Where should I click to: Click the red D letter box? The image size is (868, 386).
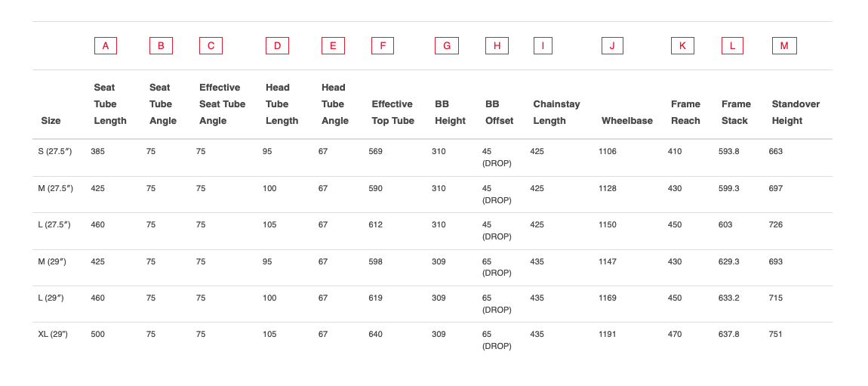(277, 46)
